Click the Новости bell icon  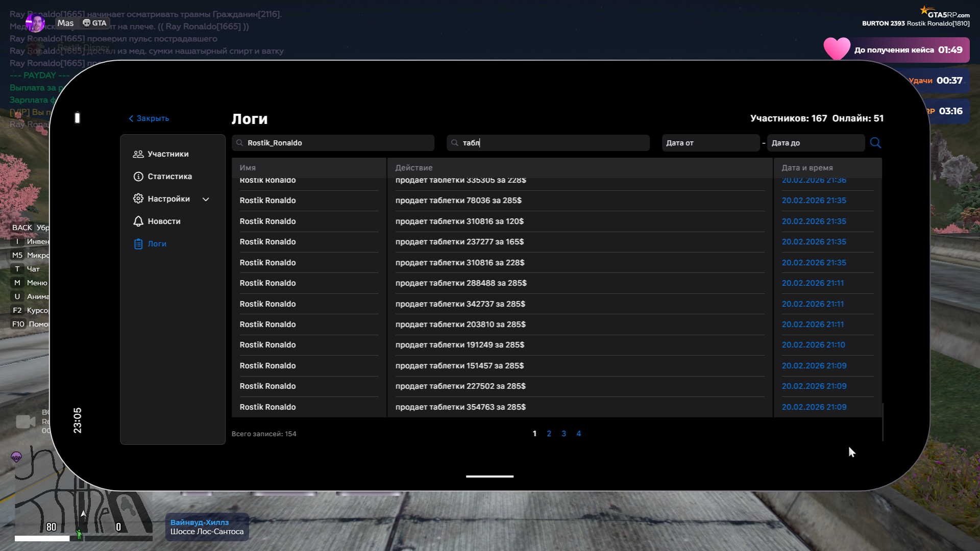(x=138, y=221)
